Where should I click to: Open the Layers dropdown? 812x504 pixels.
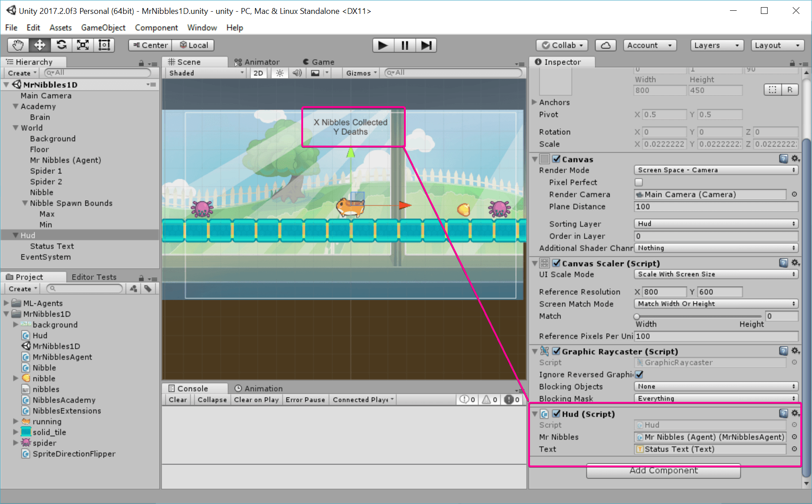(716, 45)
